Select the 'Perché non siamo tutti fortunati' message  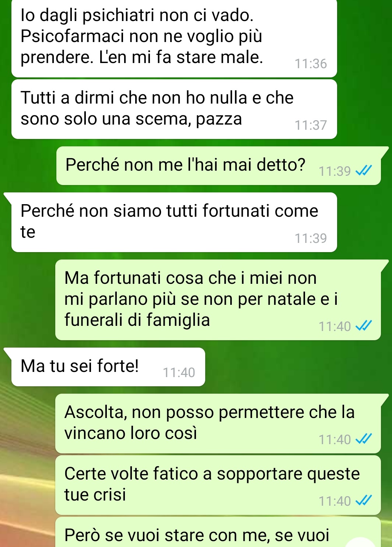click(174, 222)
